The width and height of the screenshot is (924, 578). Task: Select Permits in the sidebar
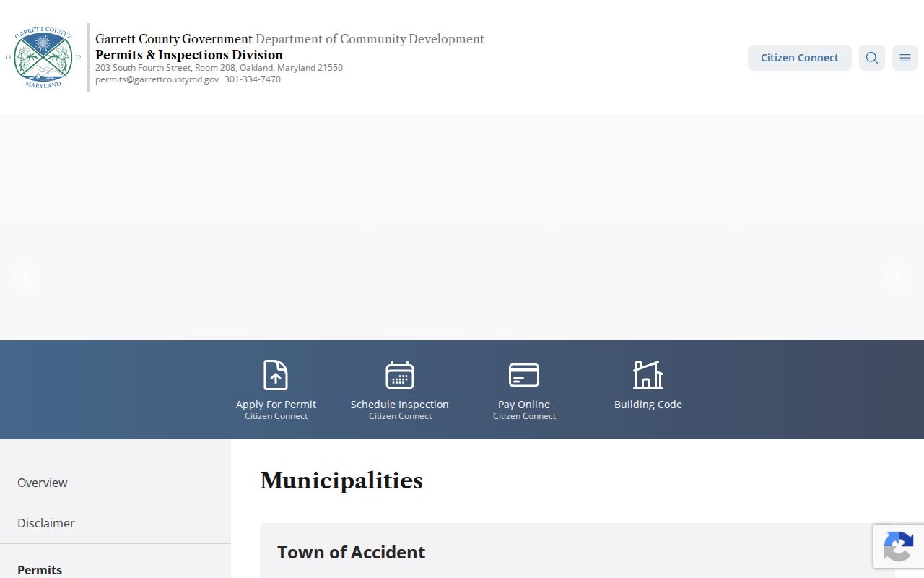(x=40, y=570)
